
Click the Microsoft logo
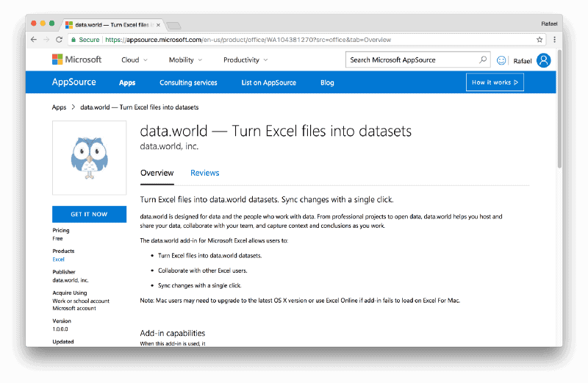pos(77,60)
